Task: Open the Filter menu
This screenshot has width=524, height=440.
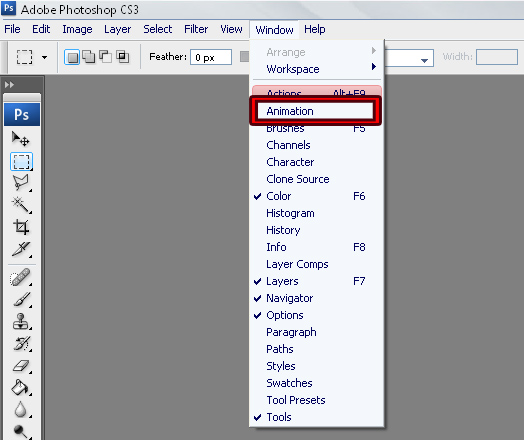Action: point(196,29)
